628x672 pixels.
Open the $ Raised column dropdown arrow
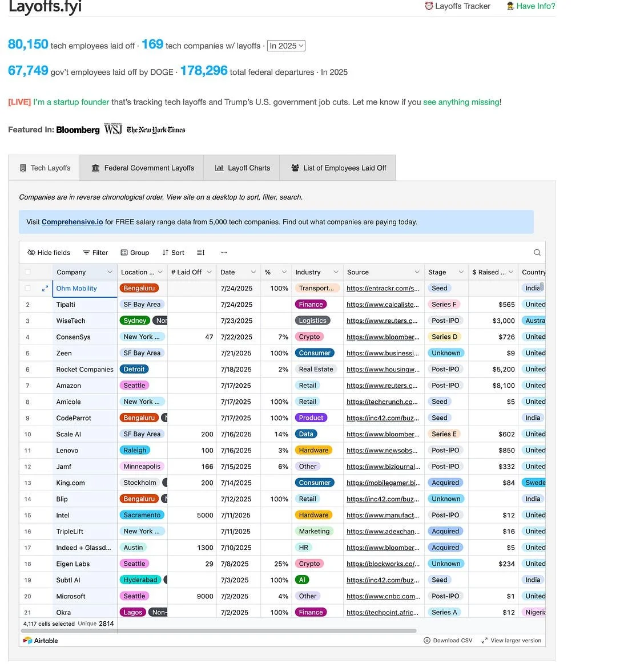pyautogui.click(x=511, y=272)
